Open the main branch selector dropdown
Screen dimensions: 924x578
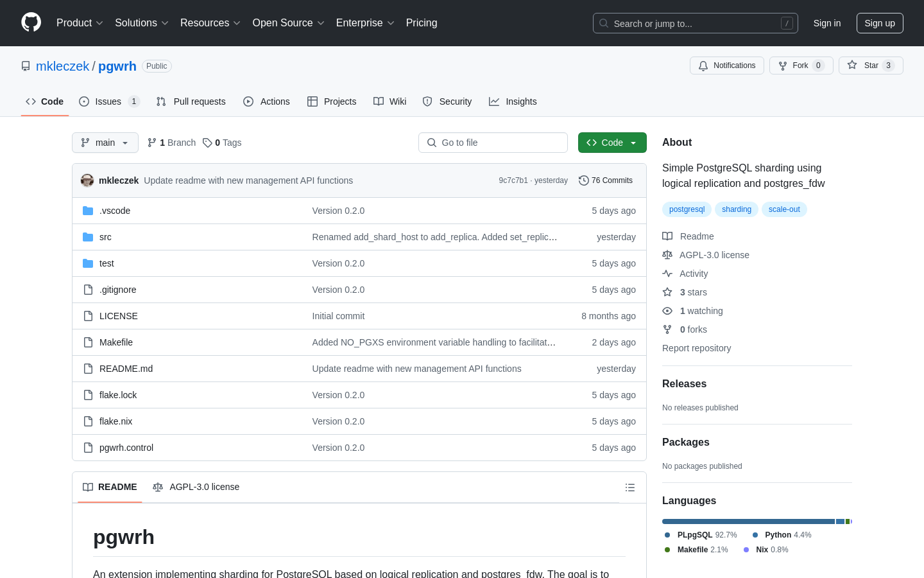[x=105, y=143]
